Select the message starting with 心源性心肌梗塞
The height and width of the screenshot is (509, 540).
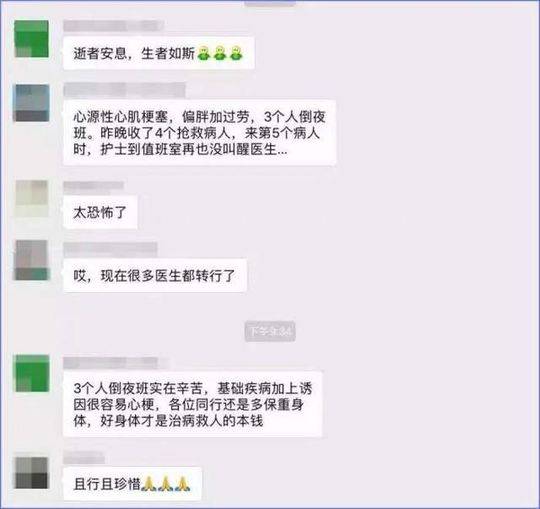tap(200, 133)
